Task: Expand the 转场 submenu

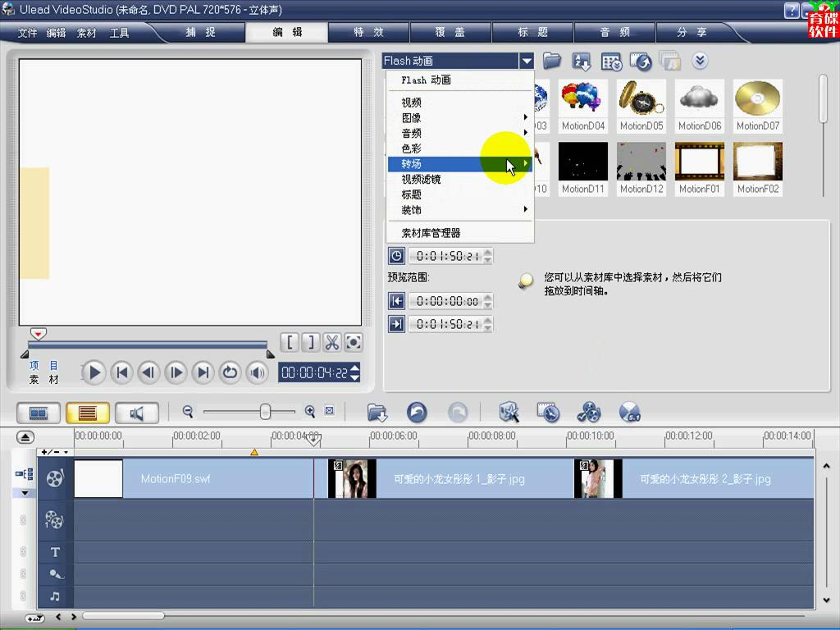Action: pos(460,164)
